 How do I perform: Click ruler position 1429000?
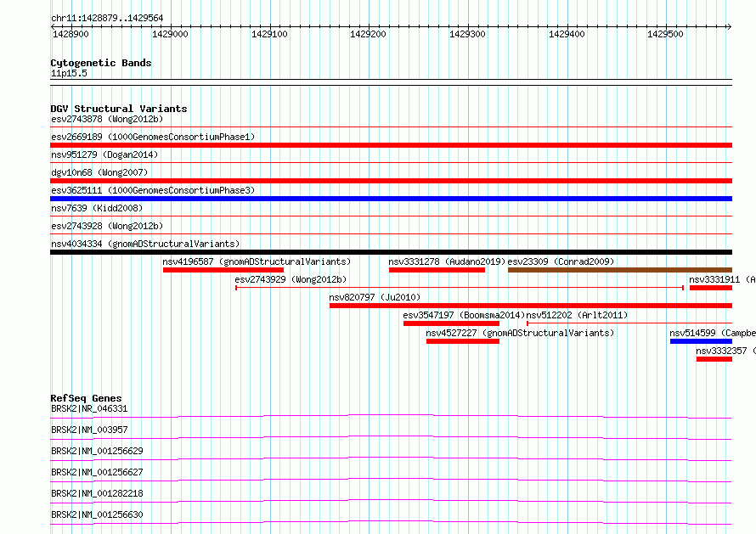(170, 34)
